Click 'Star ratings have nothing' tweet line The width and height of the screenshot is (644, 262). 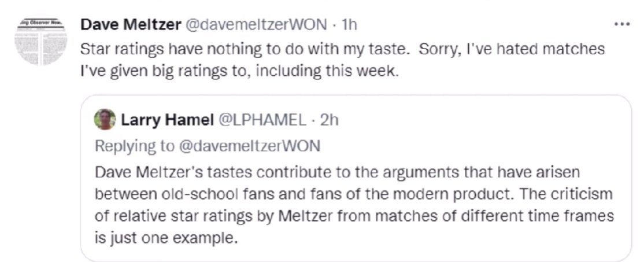tap(342, 49)
